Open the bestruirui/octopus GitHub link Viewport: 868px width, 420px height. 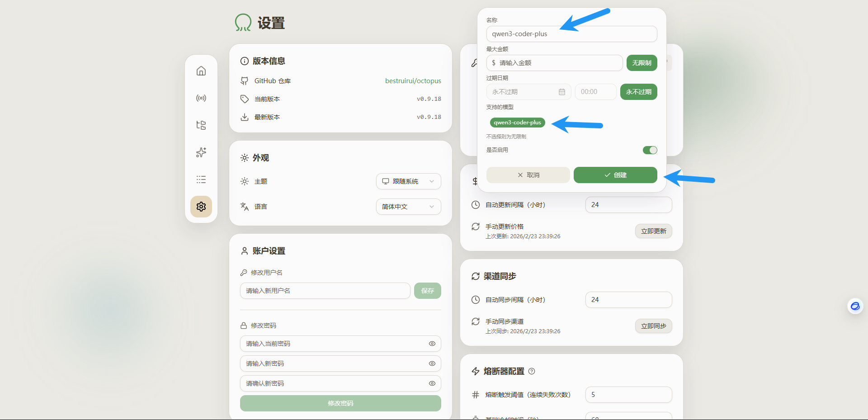pyautogui.click(x=413, y=81)
